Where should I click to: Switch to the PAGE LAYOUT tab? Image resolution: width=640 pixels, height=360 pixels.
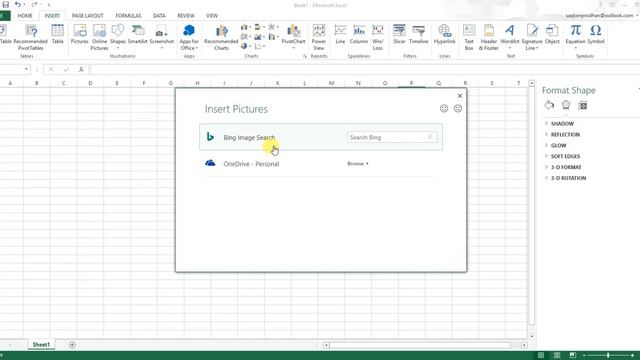click(x=88, y=16)
